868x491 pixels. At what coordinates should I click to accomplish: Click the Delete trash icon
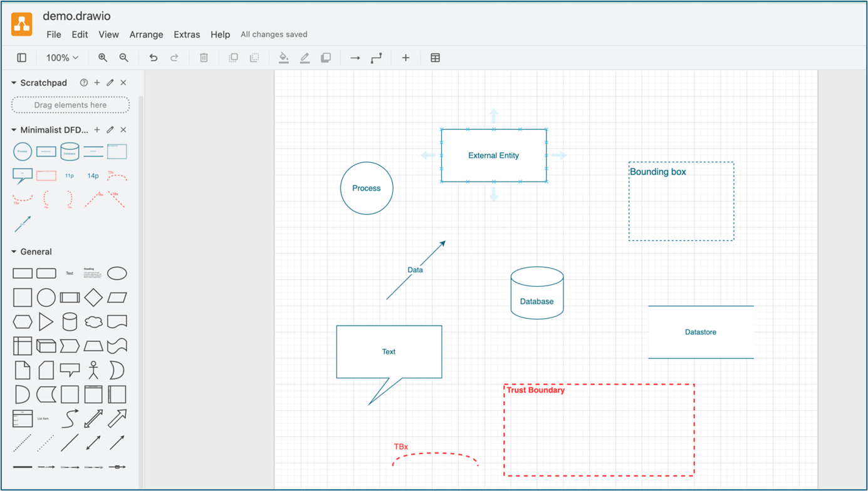pyautogui.click(x=204, y=58)
